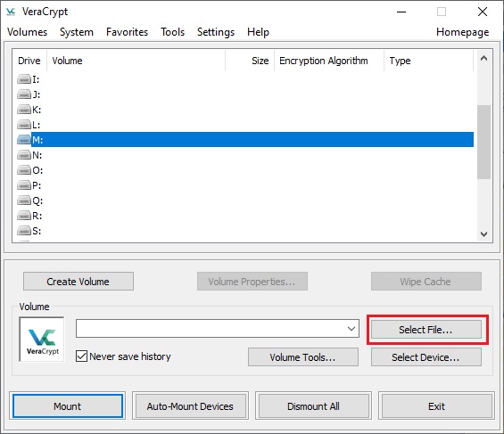Select the J: drive icon
Image resolution: width=504 pixels, height=434 pixels.
tap(24, 94)
